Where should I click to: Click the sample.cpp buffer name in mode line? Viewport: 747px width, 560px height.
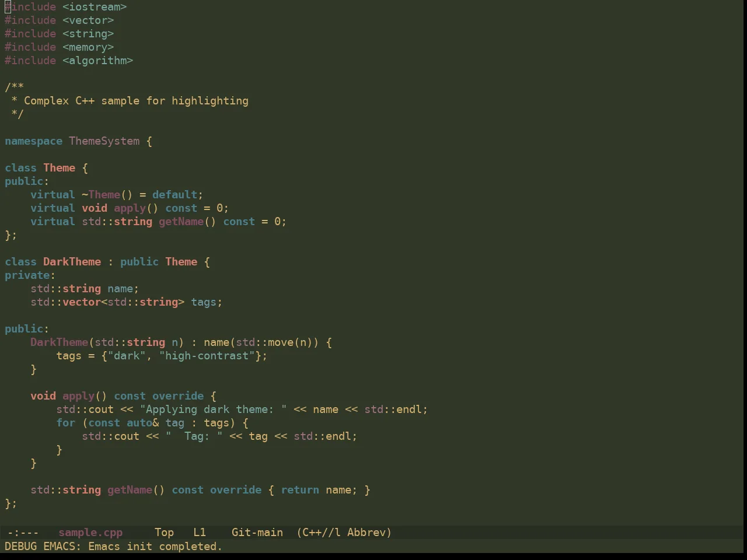[90, 533]
